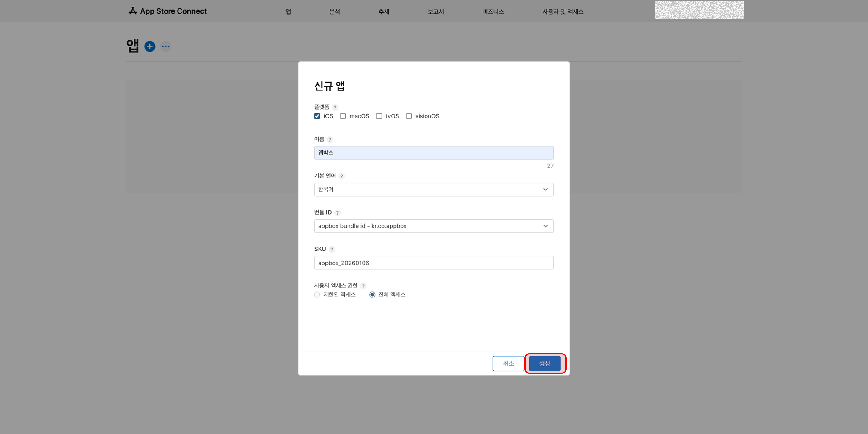Select the 제한된 액세스 radio button

point(317,295)
